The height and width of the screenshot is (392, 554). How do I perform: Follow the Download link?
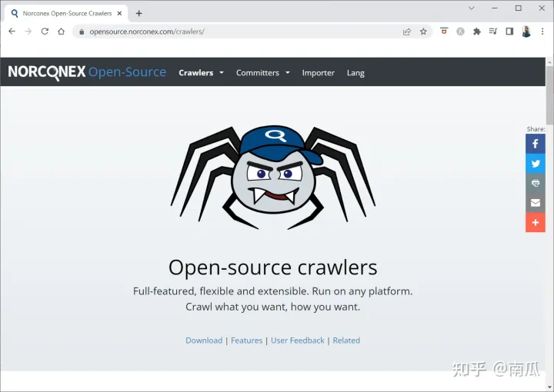[204, 341]
